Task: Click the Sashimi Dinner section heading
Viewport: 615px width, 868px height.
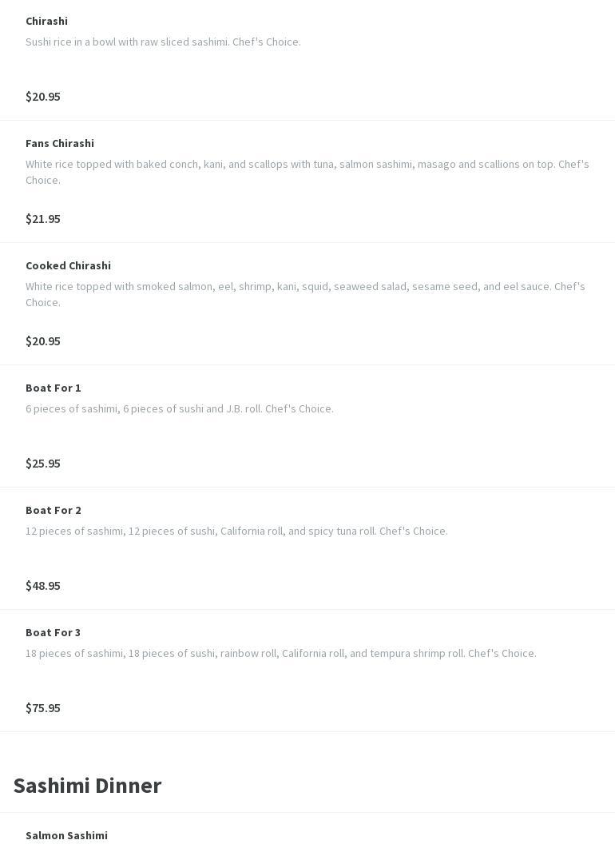Action: [x=88, y=786]
